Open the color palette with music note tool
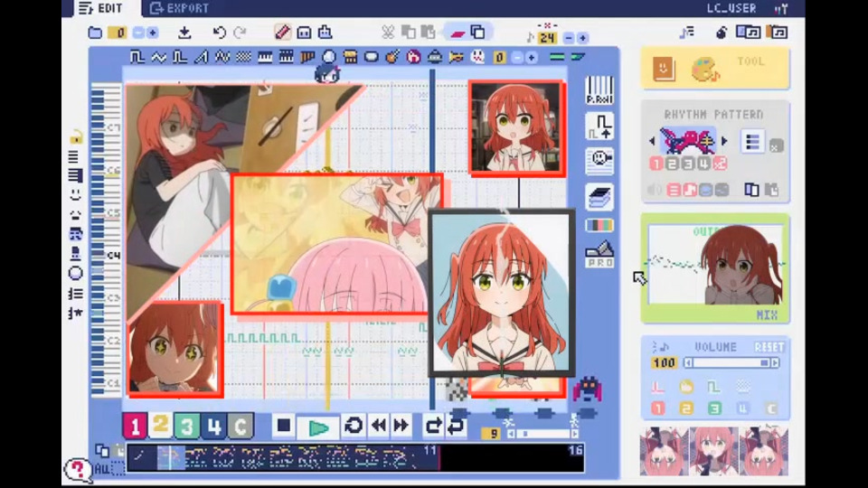This screenshot has height=488, width=868. click(704, 70)
